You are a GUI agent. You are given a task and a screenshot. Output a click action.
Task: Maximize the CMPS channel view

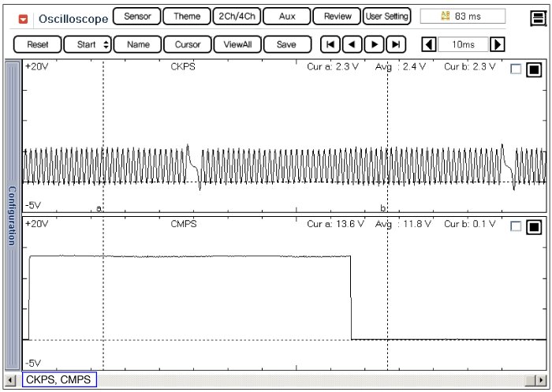(x=534, y=226)
